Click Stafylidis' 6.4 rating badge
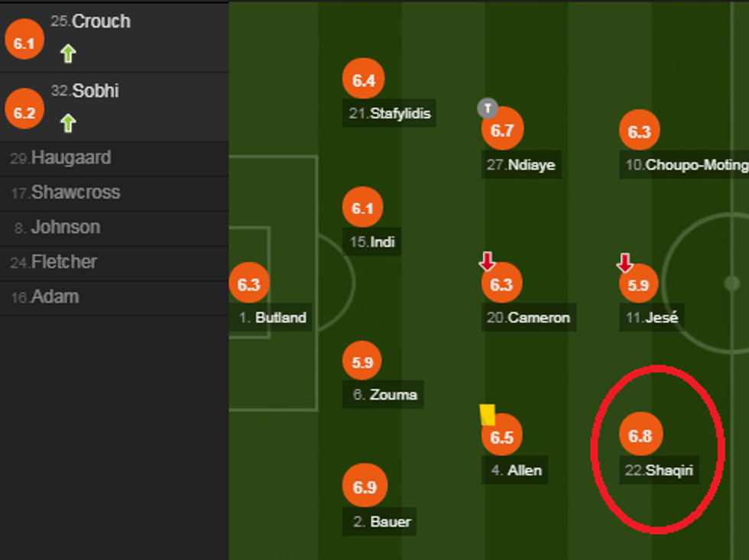The width and height of the screenshot is (749, 560). click(363, 79)
